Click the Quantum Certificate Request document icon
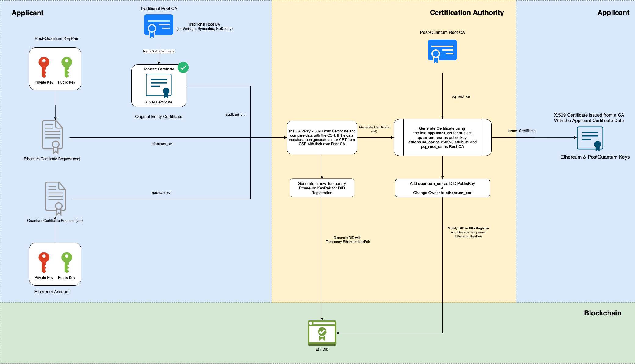The height and width of the screenshot is (364, 635). tap(56, 198)
